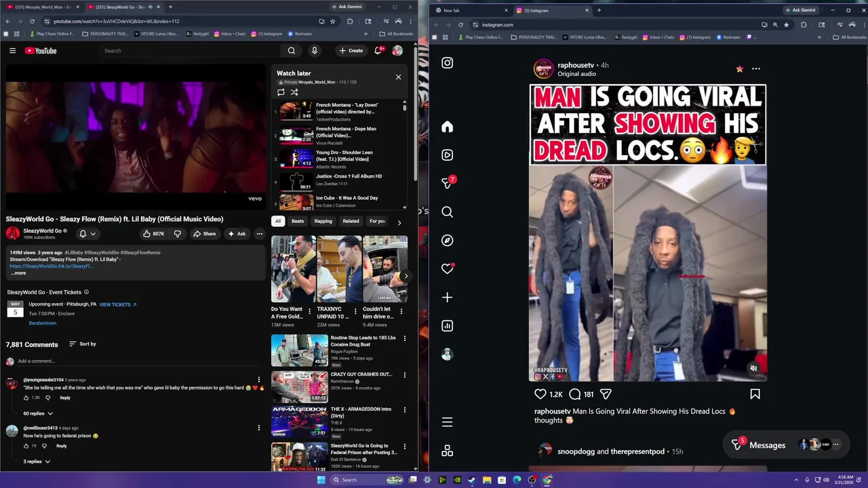
Task: Open Instagram home from sidebar
Action: [447, 127]
